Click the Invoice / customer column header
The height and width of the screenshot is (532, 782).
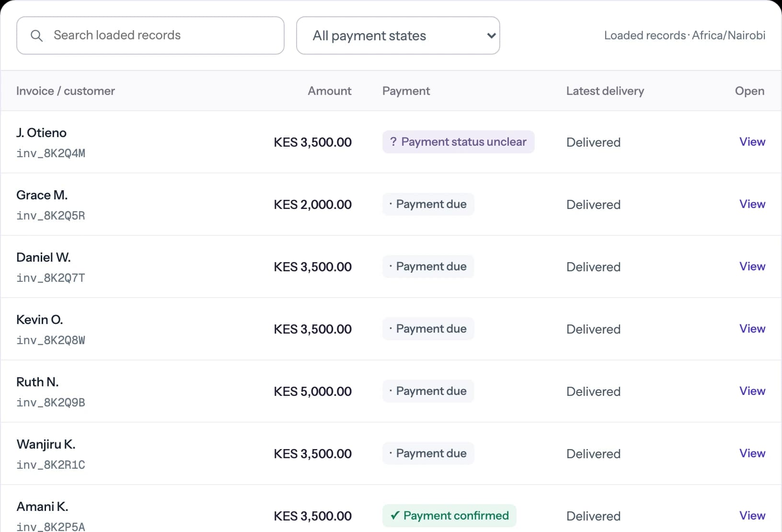point(66,91)
